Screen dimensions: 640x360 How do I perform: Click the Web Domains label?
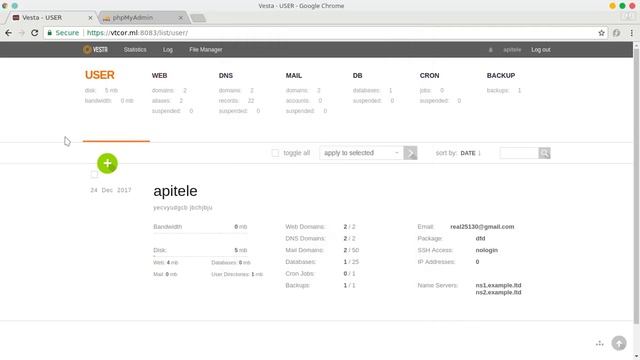click(305, 227)
